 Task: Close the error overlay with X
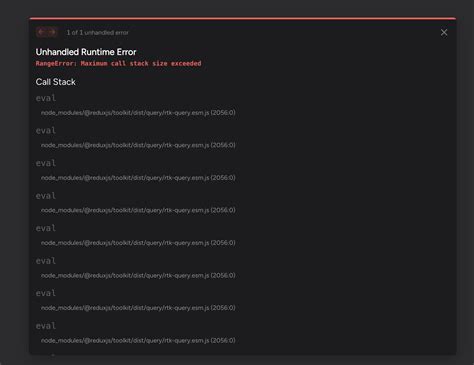click(x=444, y=33)
